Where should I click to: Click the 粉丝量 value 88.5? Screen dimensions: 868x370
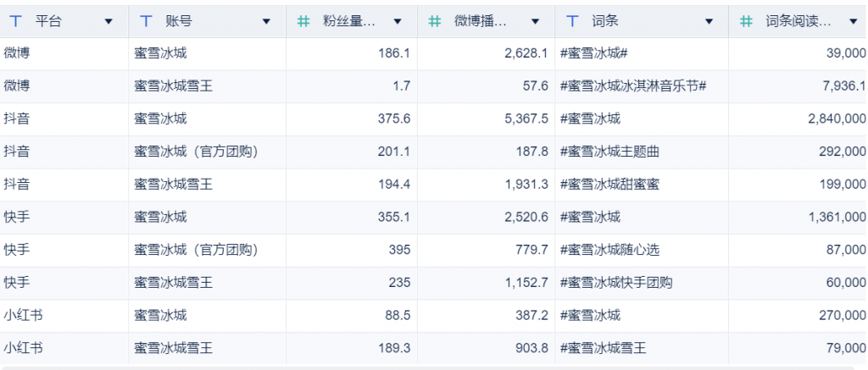(x=398, y=315)
